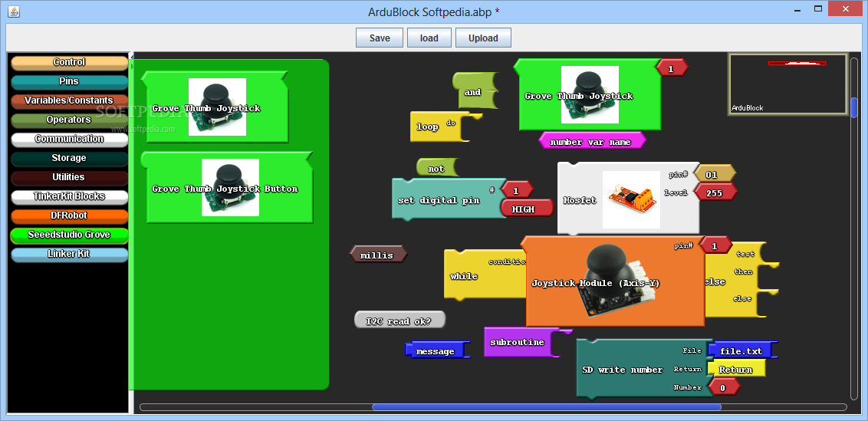Open the Communication block category
The image size is (868, 421).
69,139
